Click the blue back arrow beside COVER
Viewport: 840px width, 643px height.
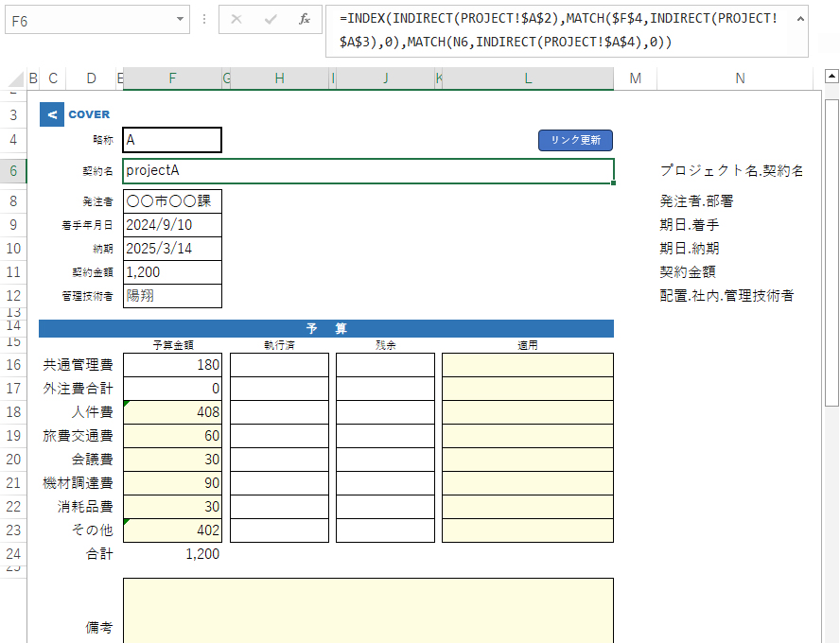point(51,114)
